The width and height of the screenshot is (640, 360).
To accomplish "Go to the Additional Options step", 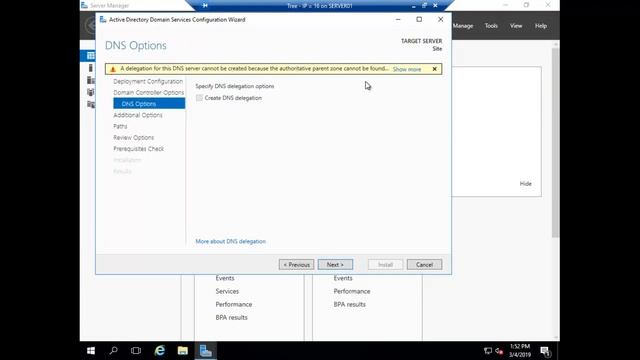I will click(x=138, y=115).
